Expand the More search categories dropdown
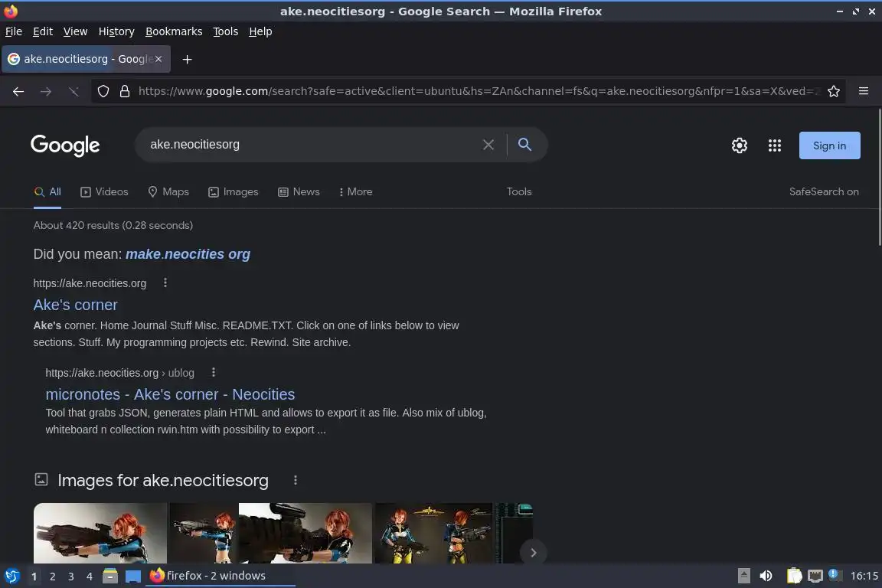Screen dimensions: 882x588 pyautogui.click(x=355, y=192)
